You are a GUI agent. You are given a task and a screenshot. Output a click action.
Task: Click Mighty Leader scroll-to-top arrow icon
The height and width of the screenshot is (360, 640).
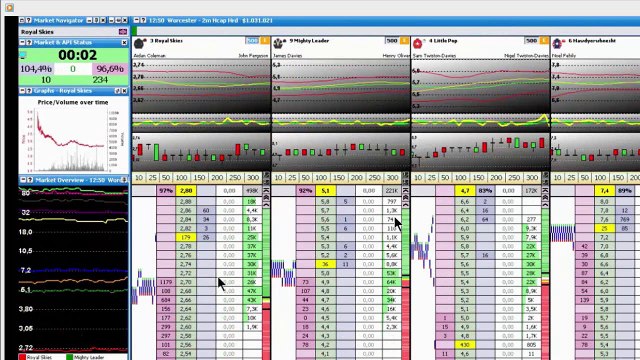(406, 191)
